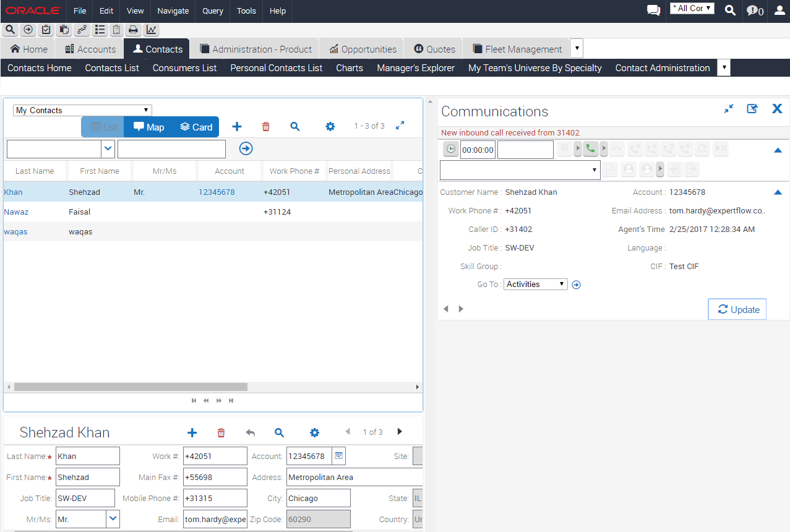Undo changes using the back arrow in Shehzad Khan form
Screen dimensions: 790x532
(x=250, y=432)
